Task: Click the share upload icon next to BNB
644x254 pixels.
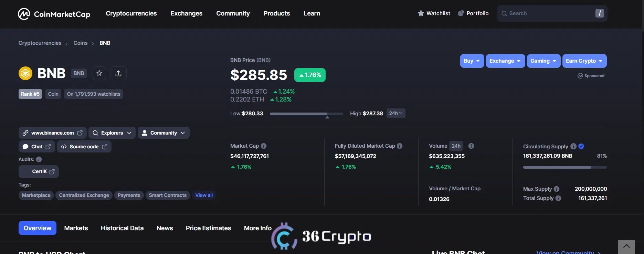Action: click(118, 73)
